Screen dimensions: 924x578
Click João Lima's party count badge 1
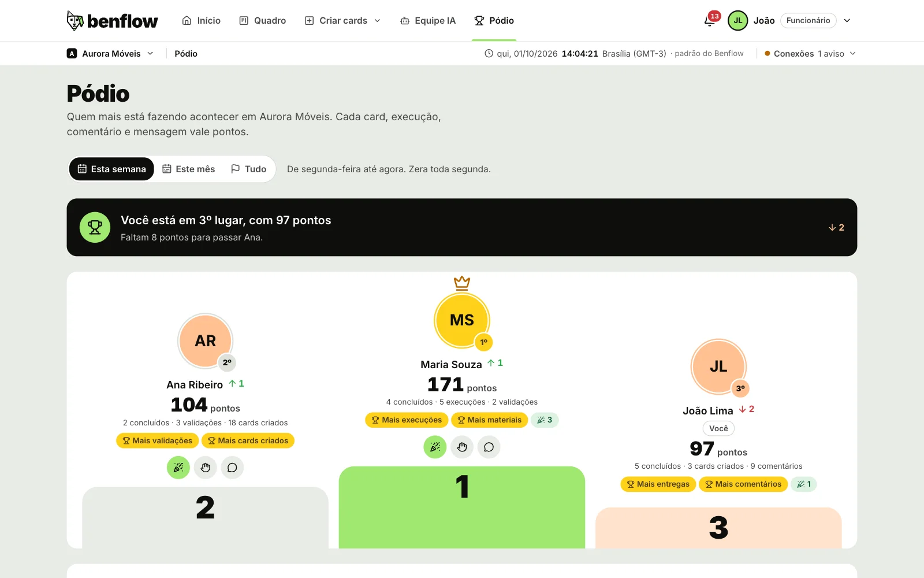804,484
